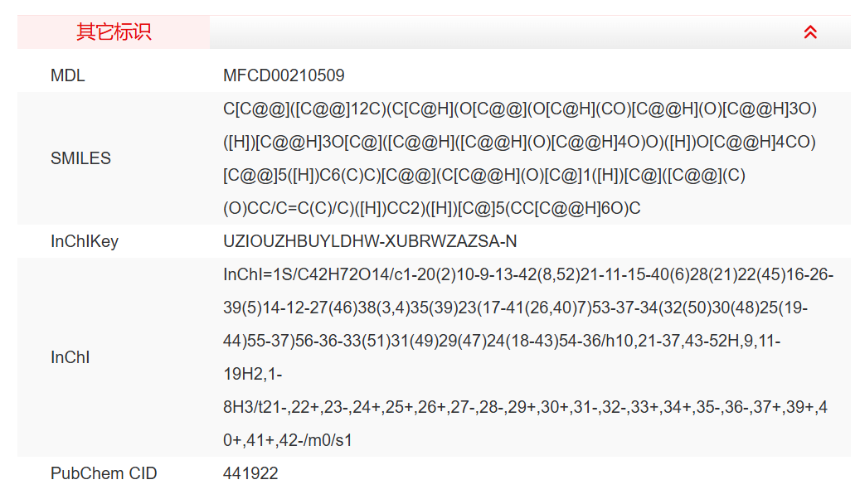This screenshot has height=504, width=860.
Task: Click the InChI line starting 39(5)14-12-27(46)
Action: 515,308
